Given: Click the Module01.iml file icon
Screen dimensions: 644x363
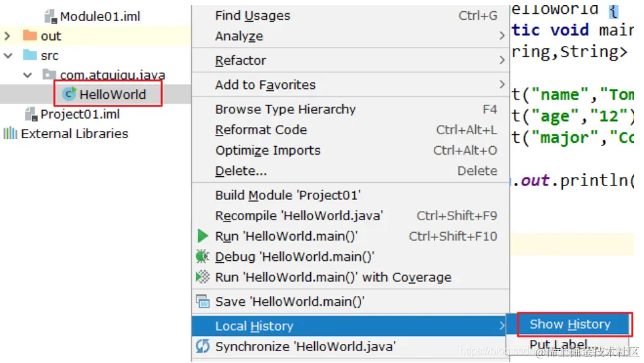Looking at the screenshot, I should (x=50, y=16).
